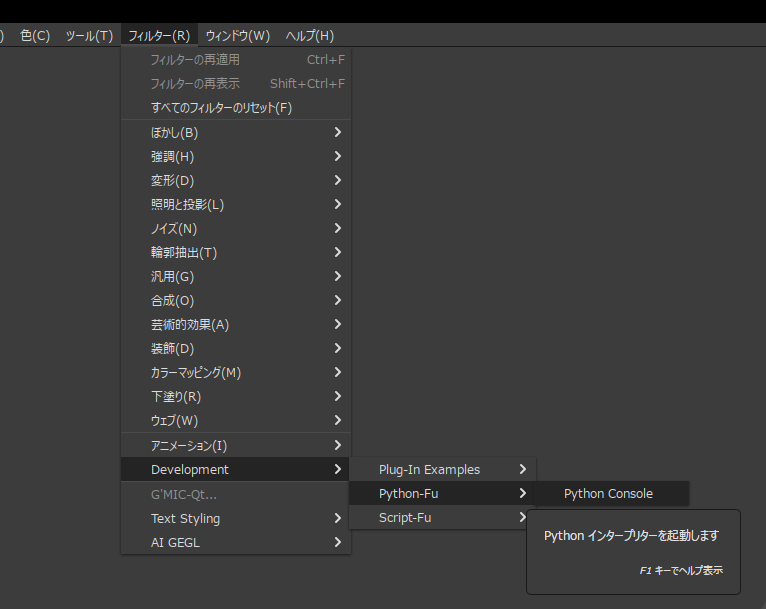This screenshot has width=766, height=609.
Task: Open the ぼかし(B) blur submenu
Action: (x=235, y=132)
